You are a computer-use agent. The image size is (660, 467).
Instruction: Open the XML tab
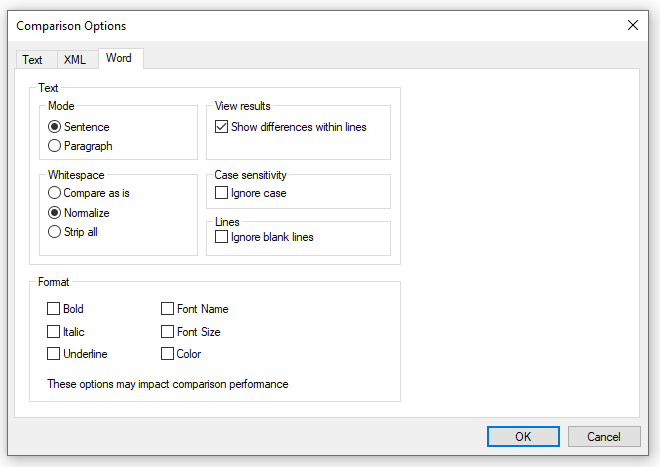(75, 60)
